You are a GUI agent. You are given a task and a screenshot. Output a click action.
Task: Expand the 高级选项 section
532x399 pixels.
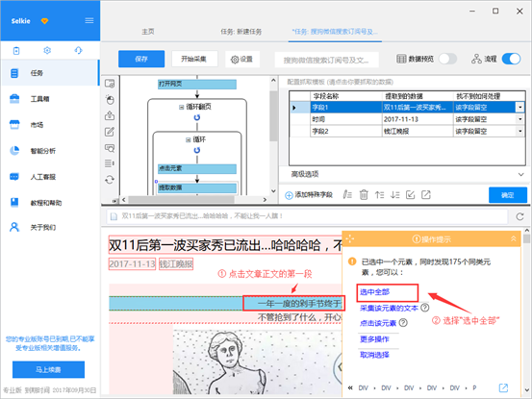(520, 174)
